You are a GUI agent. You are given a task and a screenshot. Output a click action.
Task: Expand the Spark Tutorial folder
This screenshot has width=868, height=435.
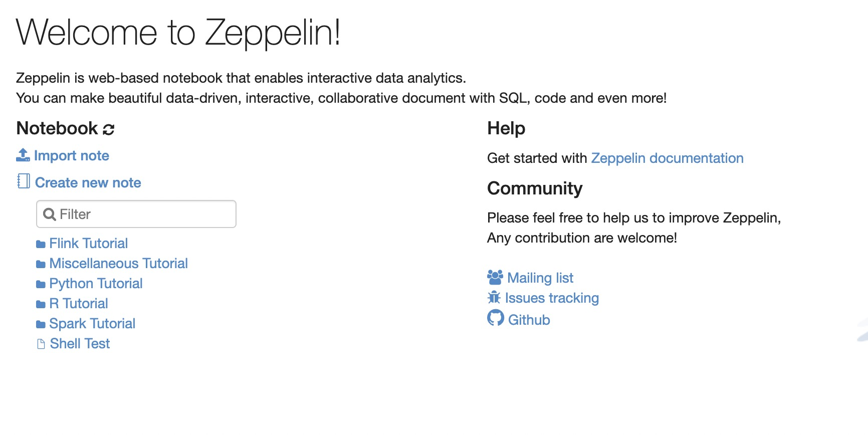[x=92, y=324]
